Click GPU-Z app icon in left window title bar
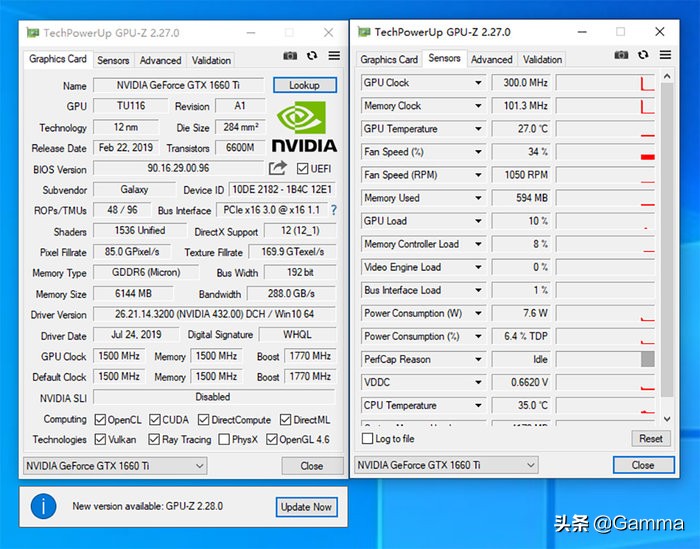700x549 pixels. point(33,33)
